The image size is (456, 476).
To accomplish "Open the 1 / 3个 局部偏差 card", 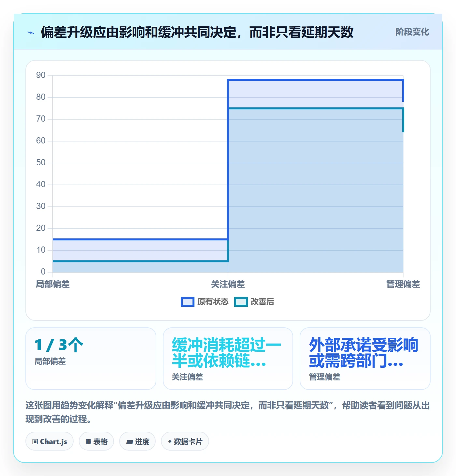I will pyautogui.click(x=91, y=359).
